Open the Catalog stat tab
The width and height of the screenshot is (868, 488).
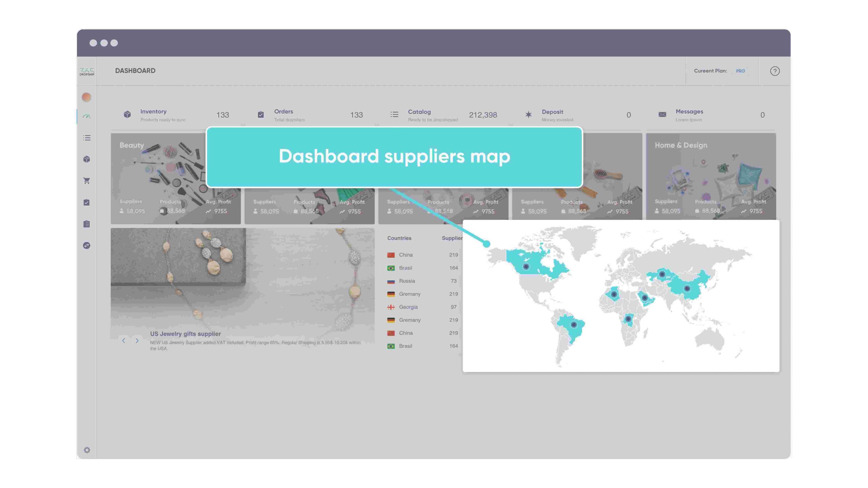[x=443, y=115]
